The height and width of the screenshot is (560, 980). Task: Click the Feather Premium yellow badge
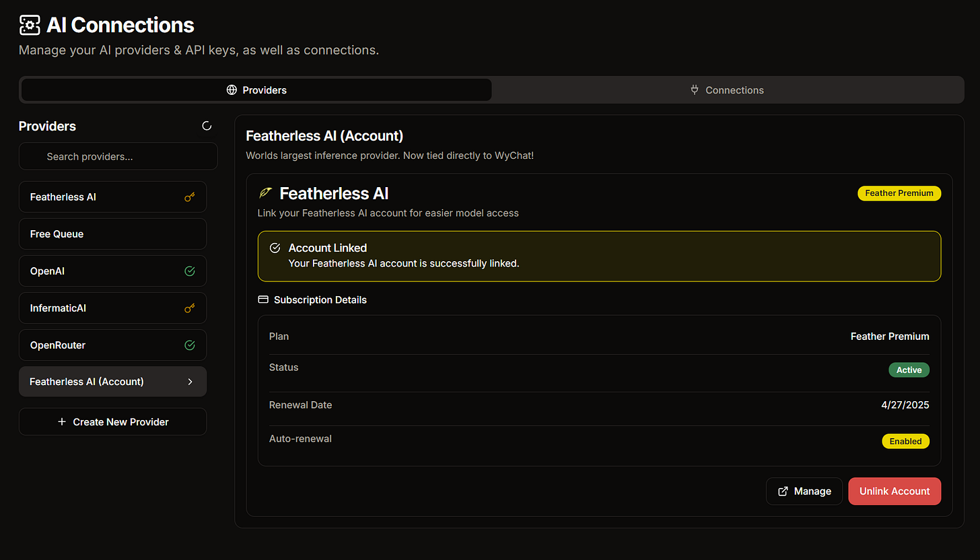click(x=899, y=193)
